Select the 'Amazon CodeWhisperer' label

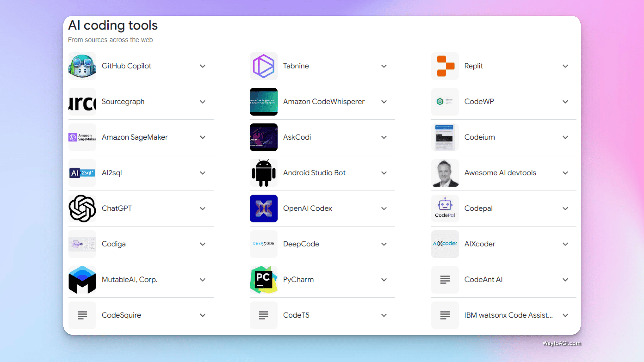324,102
